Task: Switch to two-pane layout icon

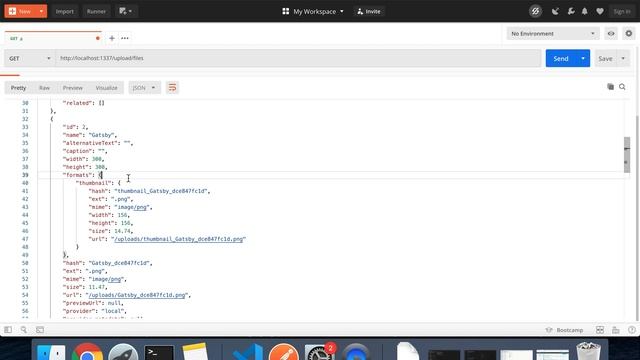Action: click(600, 330)
